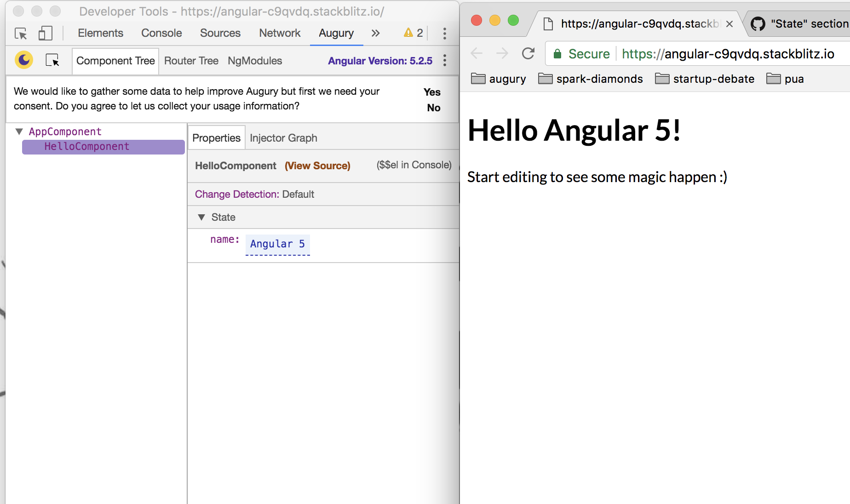Select Augury's component picker icon
The image size is (850, 504).
[x=53, y=60]
